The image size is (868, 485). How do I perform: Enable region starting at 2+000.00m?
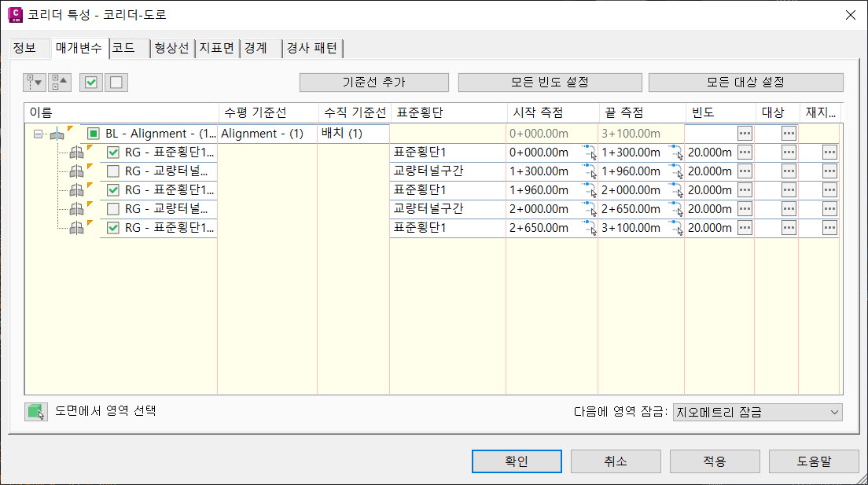113,209
